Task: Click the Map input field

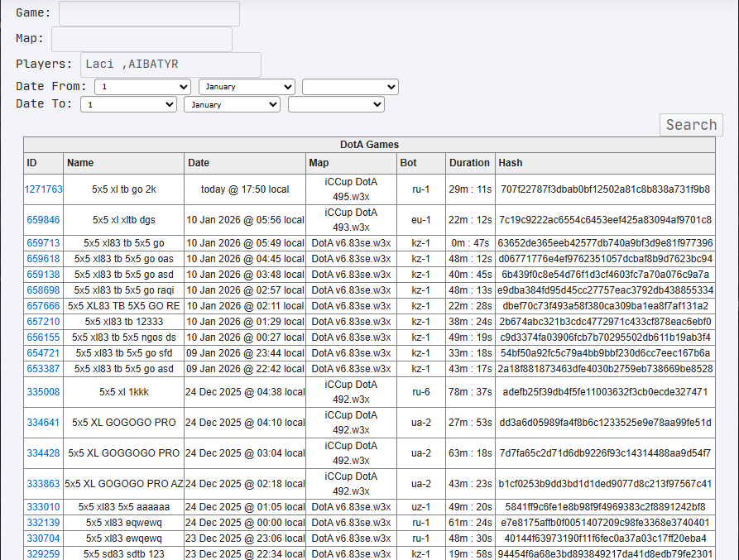Action: tap(142, 39)
